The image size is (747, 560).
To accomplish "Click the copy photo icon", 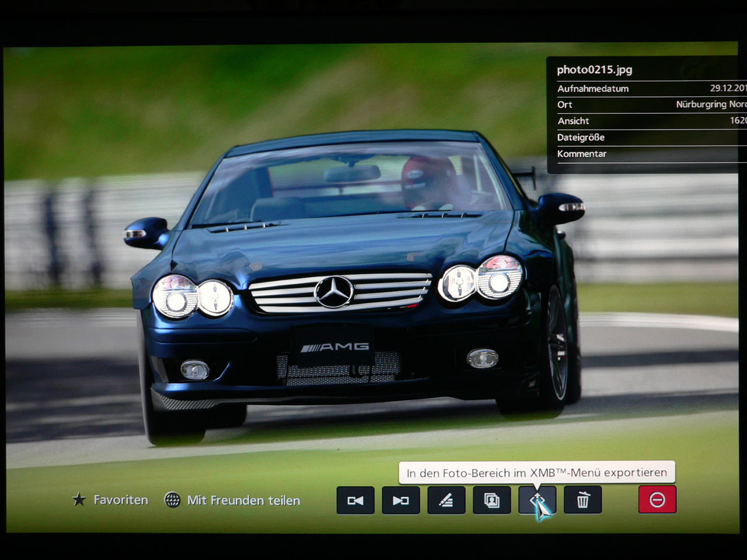I will [x=492, y=500].
